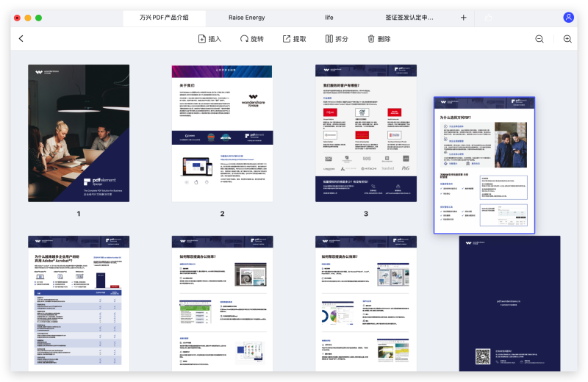Extract pages with the 提取 tool

pyautogui.click(x=294, y=39)
